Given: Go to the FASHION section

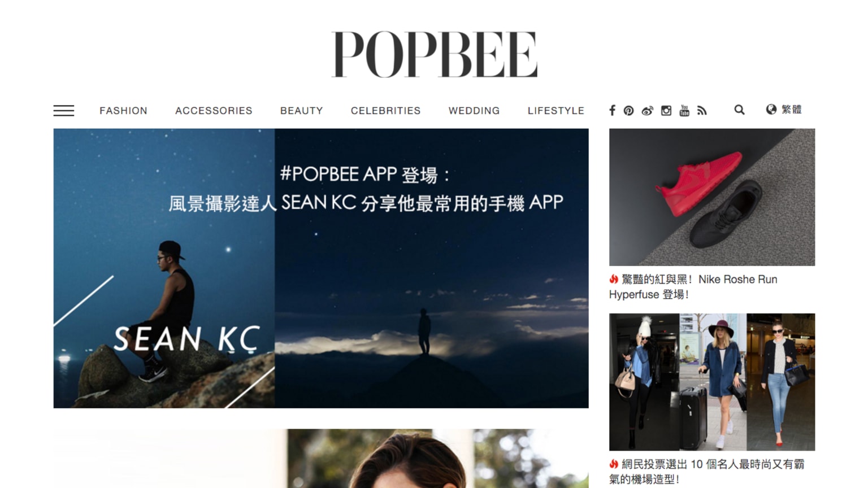Looking at the screenshot, I should coord(123,111).
